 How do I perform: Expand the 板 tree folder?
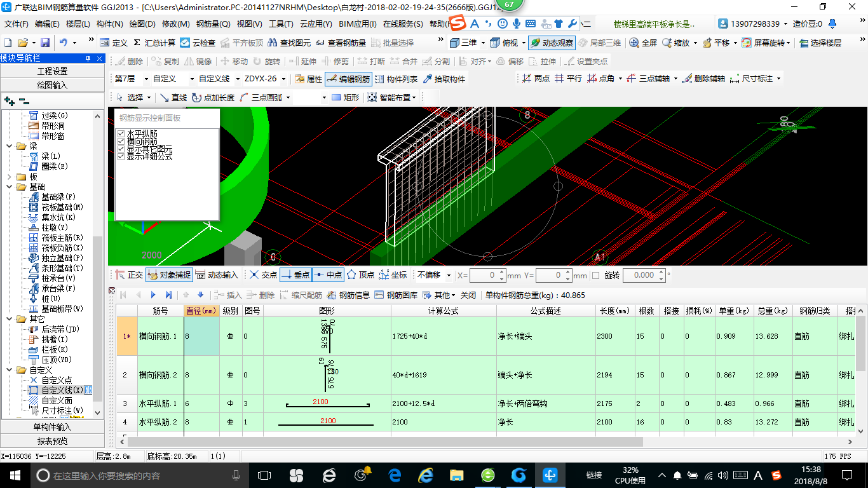tap(10, 177)
